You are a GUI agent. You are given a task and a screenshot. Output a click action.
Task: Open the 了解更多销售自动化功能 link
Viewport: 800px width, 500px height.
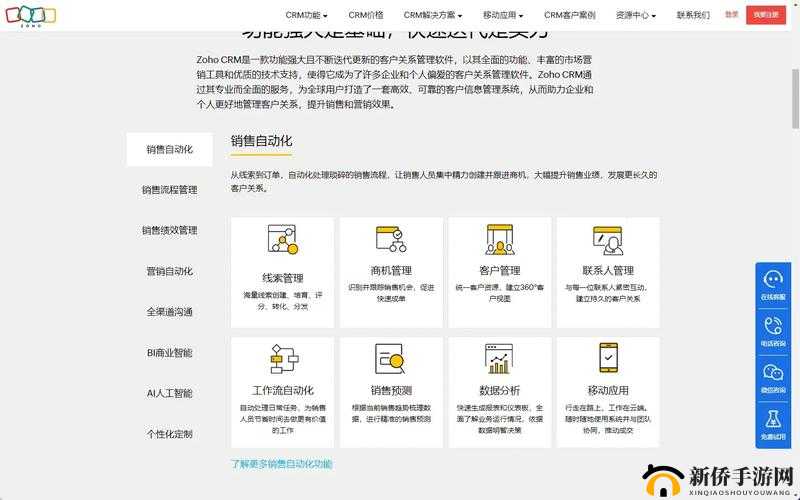[x=281, y=464]
